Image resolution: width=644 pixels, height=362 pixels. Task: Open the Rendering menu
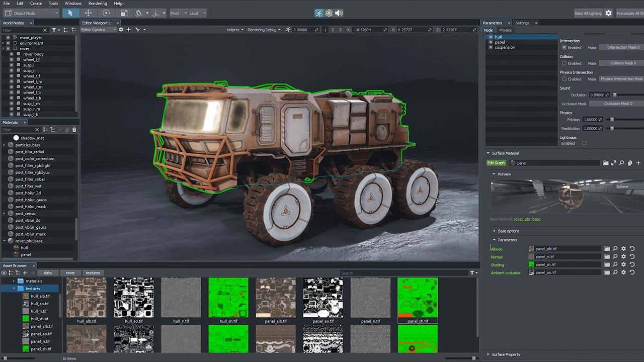(98, 4)
